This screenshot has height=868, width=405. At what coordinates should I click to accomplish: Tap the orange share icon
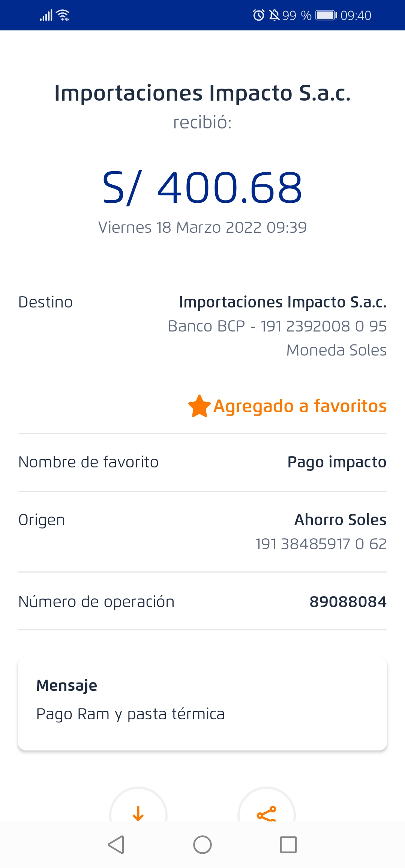click(x=267, y=814)
